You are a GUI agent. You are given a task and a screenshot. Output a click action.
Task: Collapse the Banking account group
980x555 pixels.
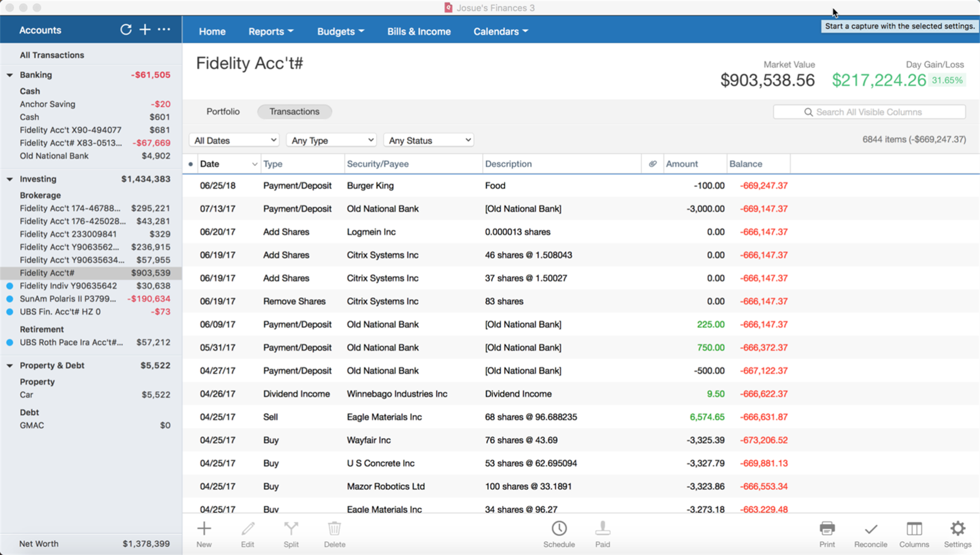coord(10,75)
